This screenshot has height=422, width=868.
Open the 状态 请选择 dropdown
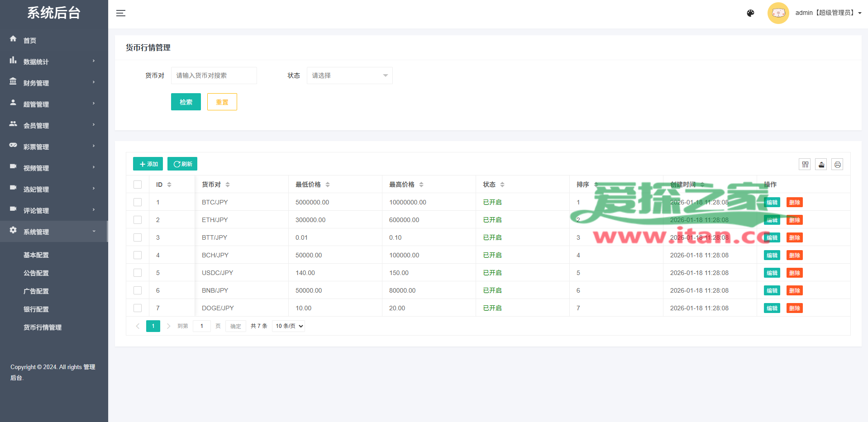(x=349, y=76)
